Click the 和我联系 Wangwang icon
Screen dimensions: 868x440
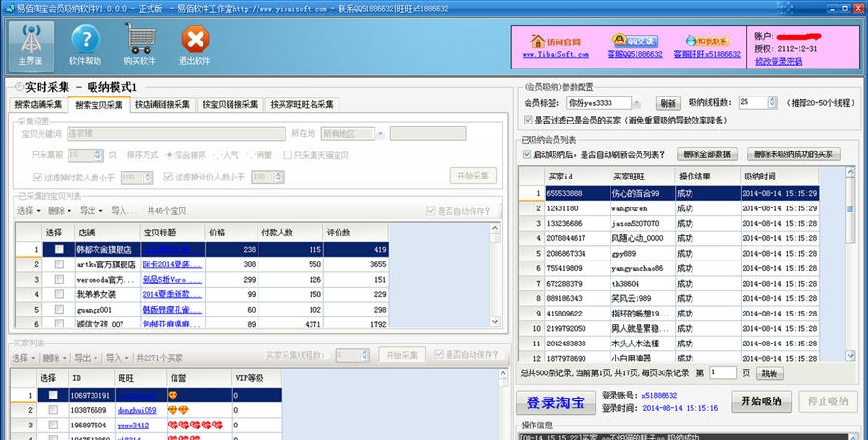(706, 41)
